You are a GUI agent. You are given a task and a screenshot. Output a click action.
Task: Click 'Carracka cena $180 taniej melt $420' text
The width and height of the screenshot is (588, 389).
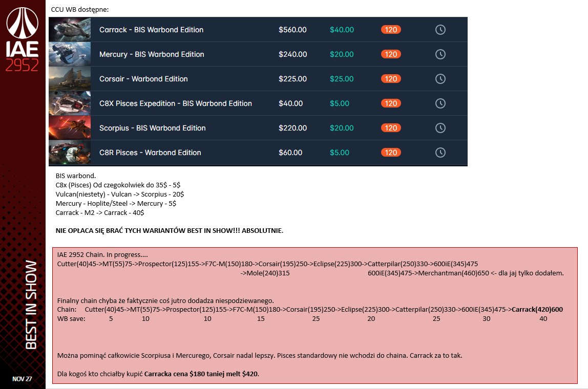pyautogui.click(x=201, y=374)
